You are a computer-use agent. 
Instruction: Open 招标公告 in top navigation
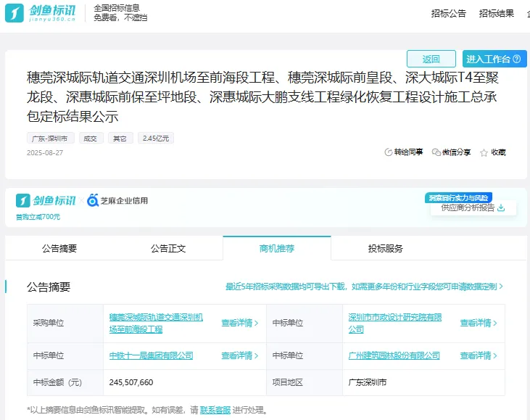[448, 13]
